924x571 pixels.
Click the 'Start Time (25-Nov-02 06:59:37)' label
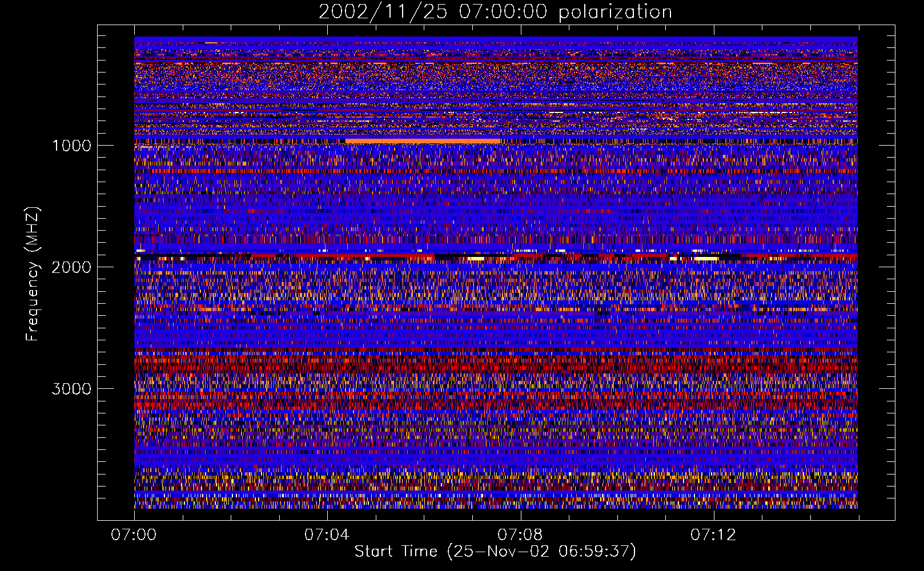pos(495,552)
